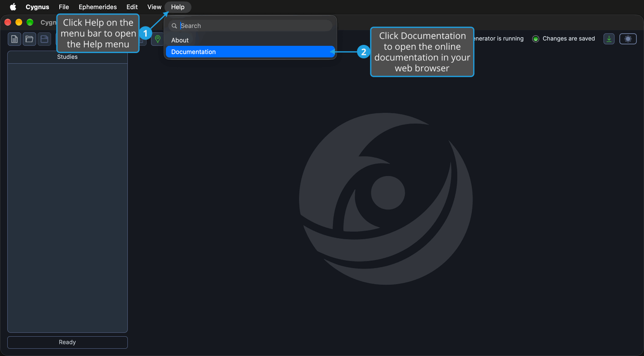Choose Documentation from the Help menu
This screenshot has height=356, width=644.
(x=250, y=52)
